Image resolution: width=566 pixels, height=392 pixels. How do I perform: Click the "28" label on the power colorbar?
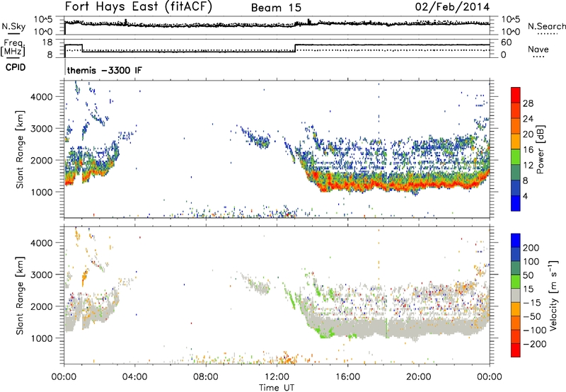[x=528, y=103]
